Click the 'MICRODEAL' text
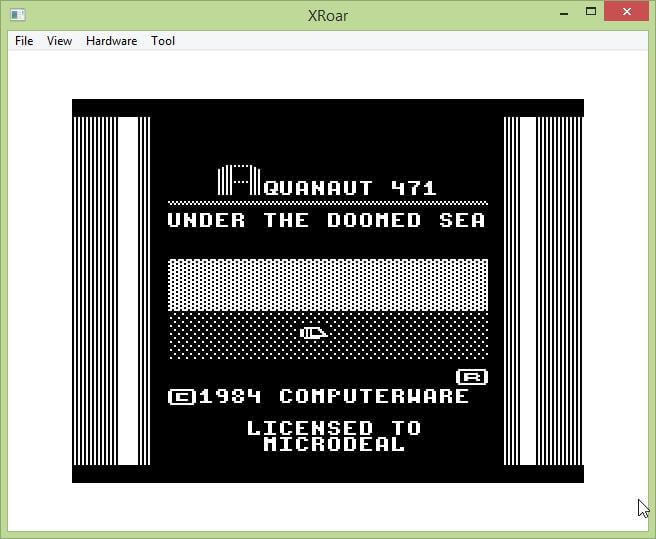Screen dimensions: 656x539 click(334, 444)
